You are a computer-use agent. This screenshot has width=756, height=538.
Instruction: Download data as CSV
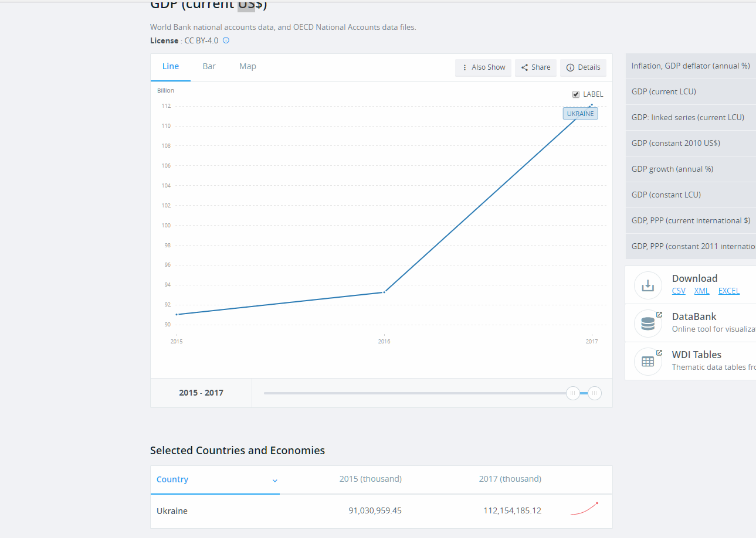[679, 291]
